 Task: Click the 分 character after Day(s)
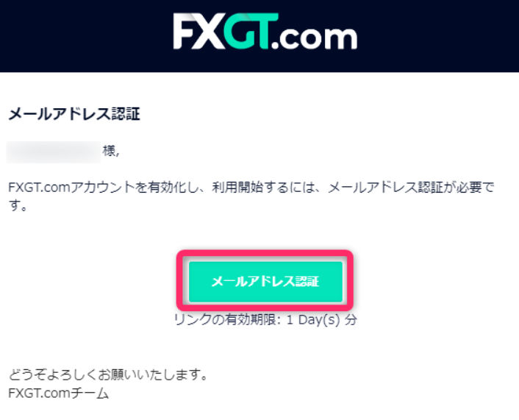coord(351,320)
